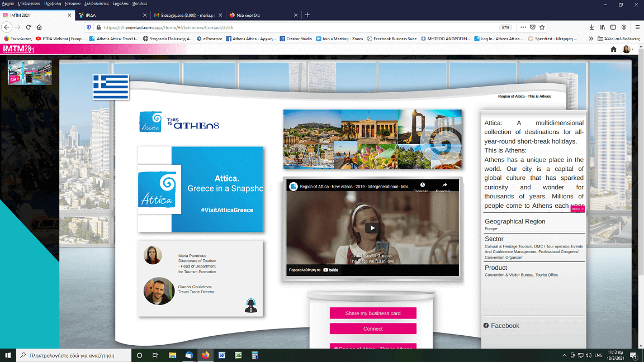Click the Windows taskbar search box

point(74,355)
